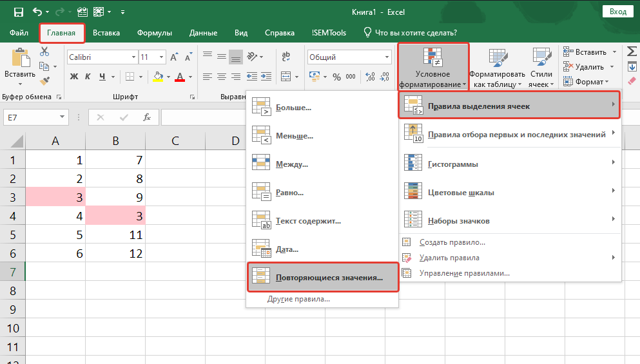Click the text orientation icon
This screenshot has width=640, height=364.
click(x=252, y=56)
